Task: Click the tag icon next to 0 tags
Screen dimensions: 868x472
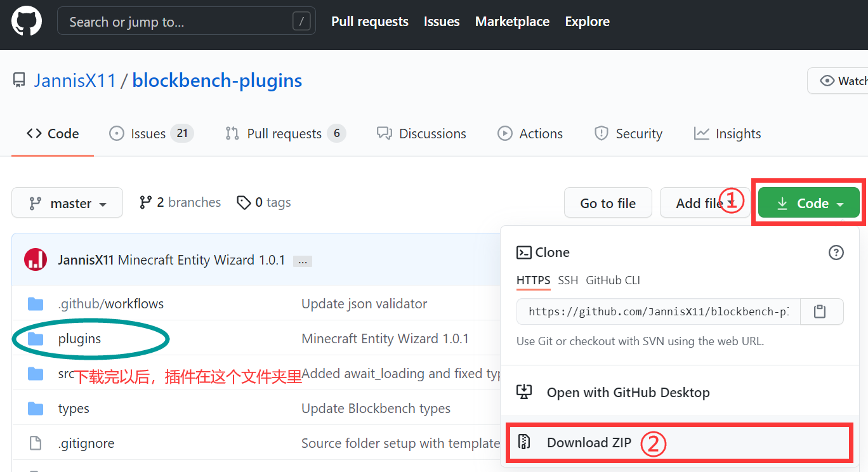Action: click(244, 202)
